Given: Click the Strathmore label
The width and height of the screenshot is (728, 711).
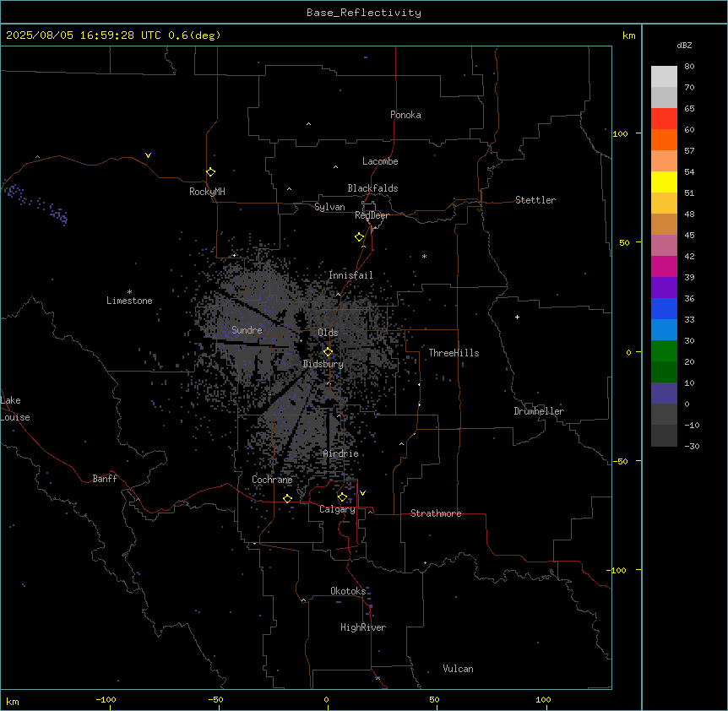Looking at the screenshot, I should tap(436, 513).
